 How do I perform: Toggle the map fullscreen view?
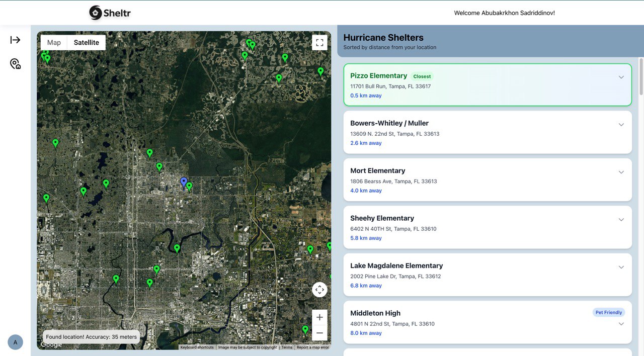pyautogui.click(x=319, y=43)
